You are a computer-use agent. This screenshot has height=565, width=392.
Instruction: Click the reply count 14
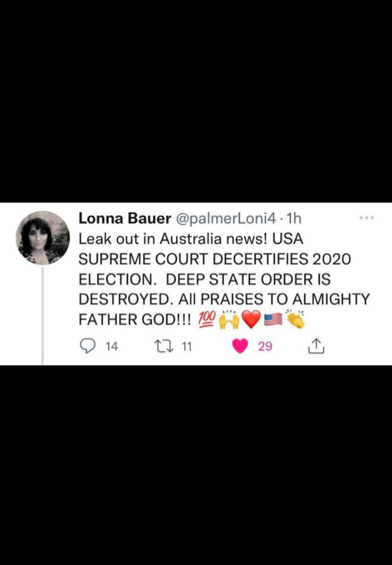point(112,347)
